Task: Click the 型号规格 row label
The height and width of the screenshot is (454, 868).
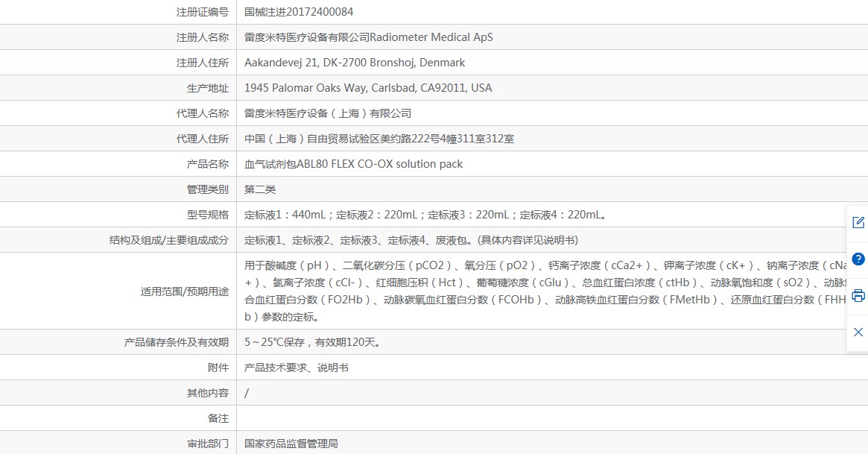Action: (x=208, y=215)
